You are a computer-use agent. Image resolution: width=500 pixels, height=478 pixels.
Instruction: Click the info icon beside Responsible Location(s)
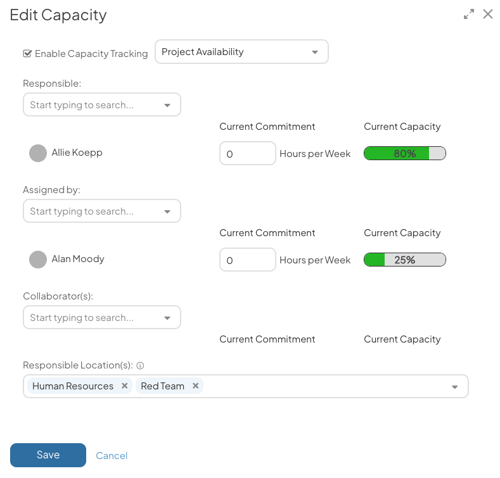click(x=140, y=366)
